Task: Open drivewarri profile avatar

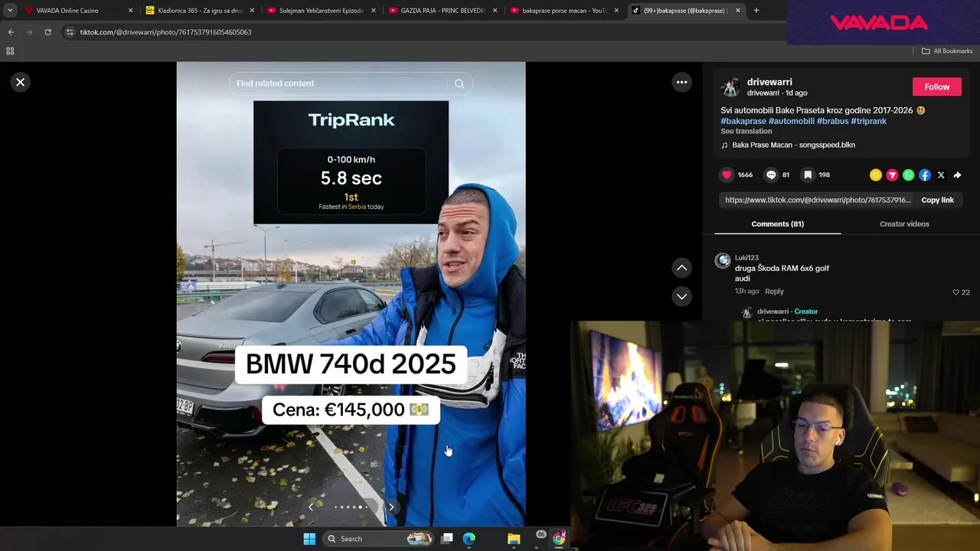Action: tap(730, 86)
